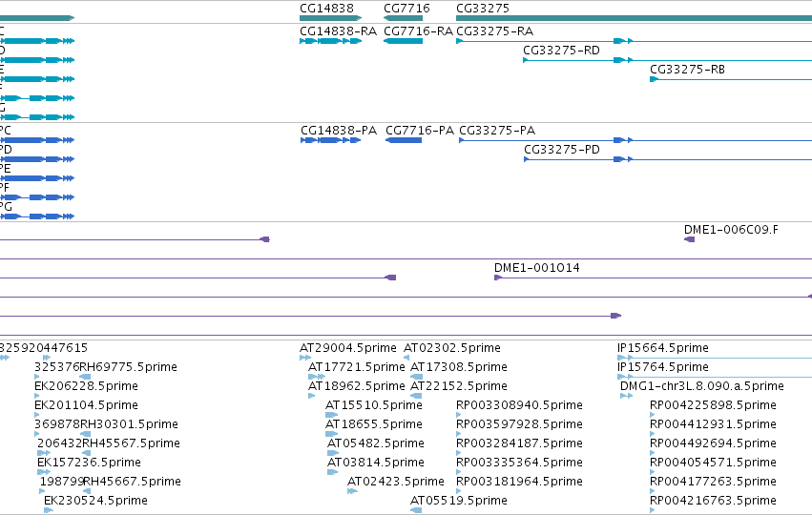Click the RH69775.5prime EST label
The height and width of the screenshot is (515, 812).
click(x=129, y=367)
